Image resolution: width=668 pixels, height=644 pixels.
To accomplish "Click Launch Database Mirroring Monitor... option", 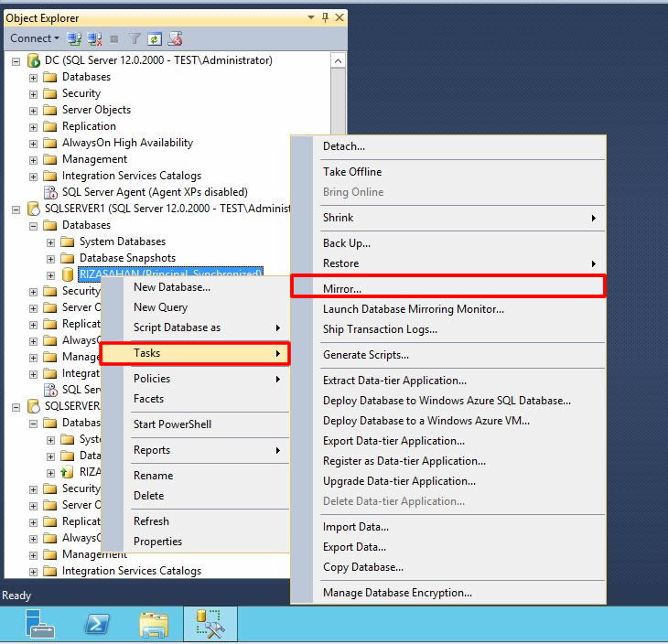I will (x=413, y=309).
